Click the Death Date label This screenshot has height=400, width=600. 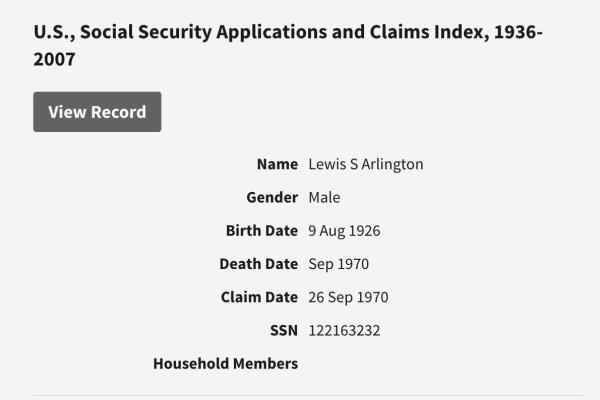[258, 264]
